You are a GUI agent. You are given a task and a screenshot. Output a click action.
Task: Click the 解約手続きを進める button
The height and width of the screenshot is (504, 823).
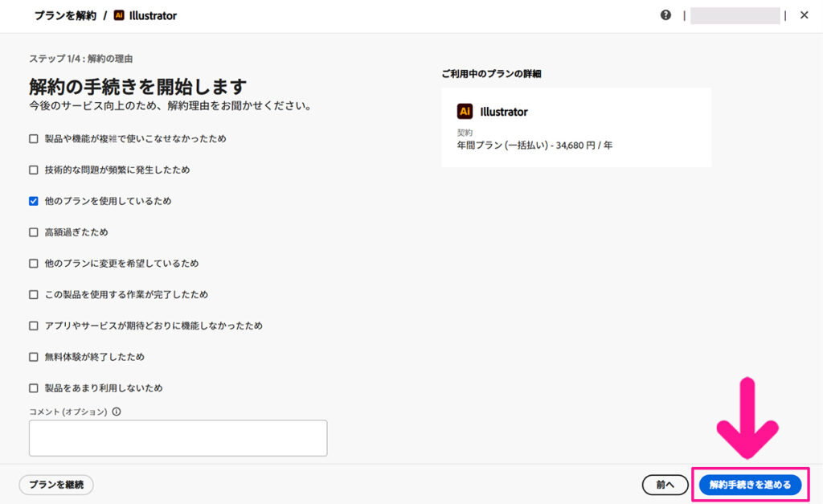point(748,485)
